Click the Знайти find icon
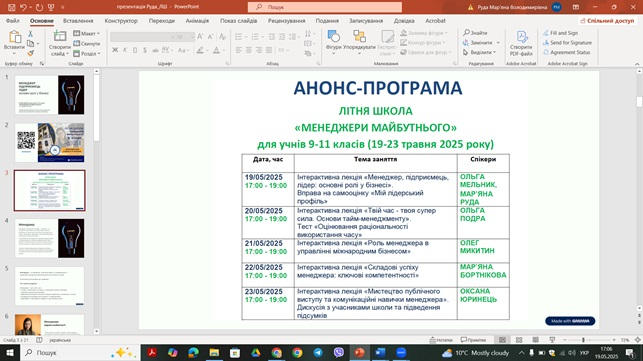 475,33
